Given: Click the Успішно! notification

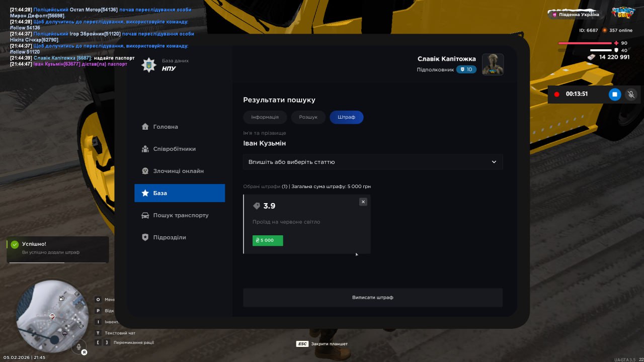Looking at the screenshot, I should [58, 249].
